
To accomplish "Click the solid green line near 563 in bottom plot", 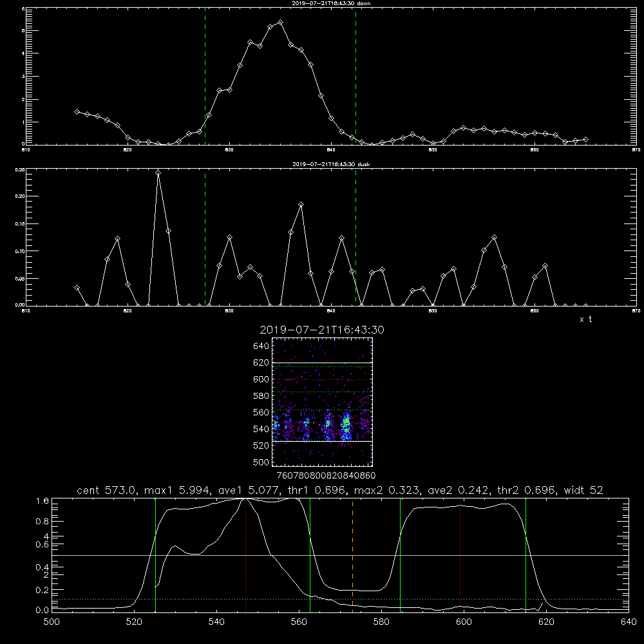I will (x=310, y=555).
